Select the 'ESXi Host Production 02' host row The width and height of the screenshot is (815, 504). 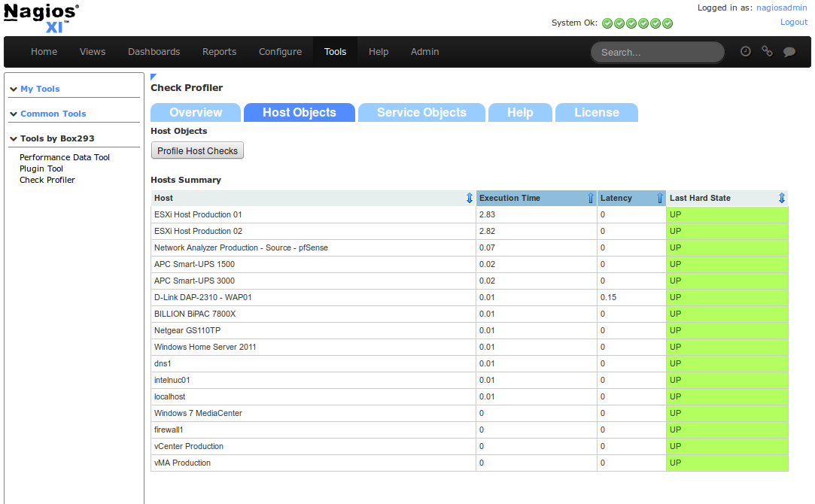(470, 231)
